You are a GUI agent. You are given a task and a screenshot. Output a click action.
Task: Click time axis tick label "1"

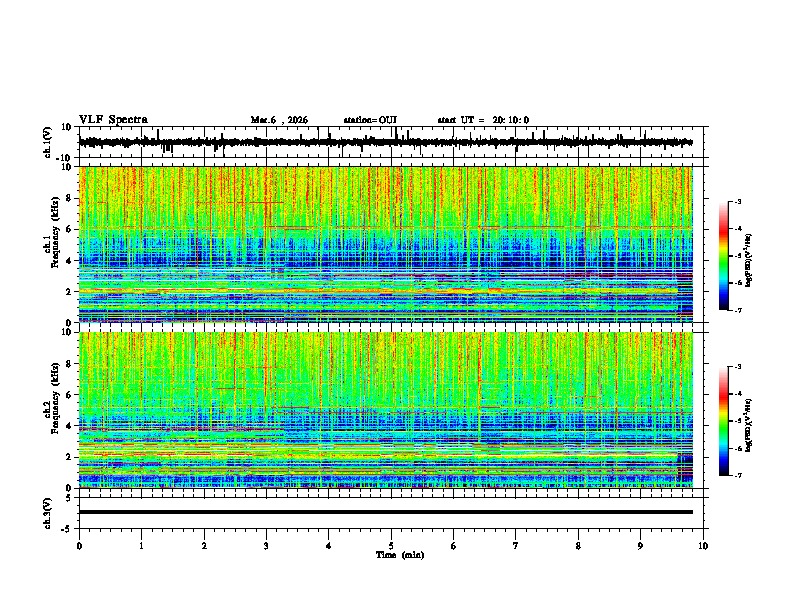[x=141, y=546]
